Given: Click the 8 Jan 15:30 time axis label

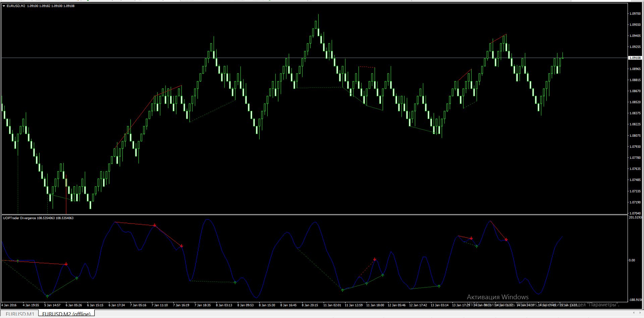Looking at the screenshot, I should pos(267,305).
